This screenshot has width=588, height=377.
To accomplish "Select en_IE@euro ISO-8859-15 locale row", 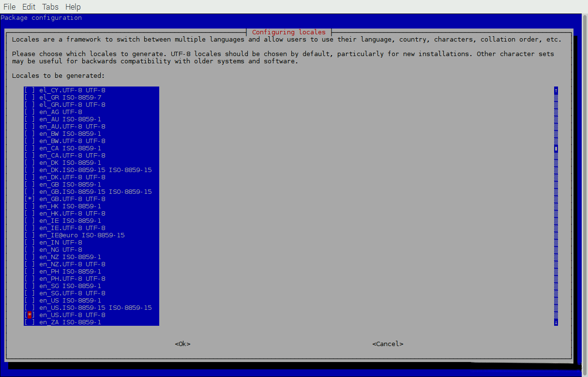I will 91,235.
